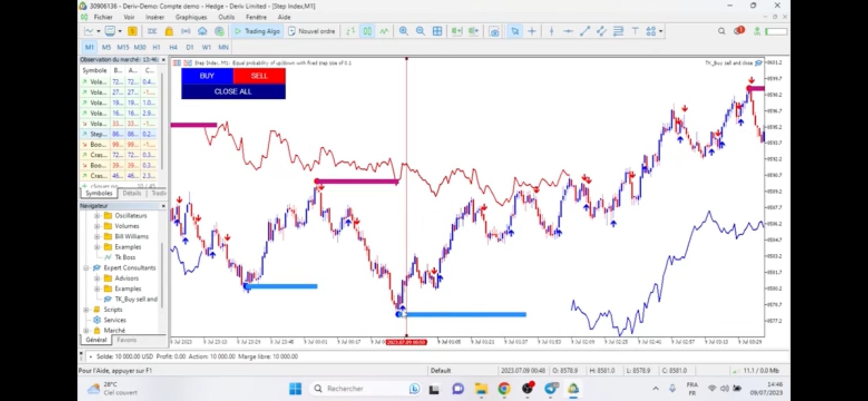Click the chart screenshot camera icon
This screenshot has height=401, width=868.
pyautogui.click(x=494, y=32)
